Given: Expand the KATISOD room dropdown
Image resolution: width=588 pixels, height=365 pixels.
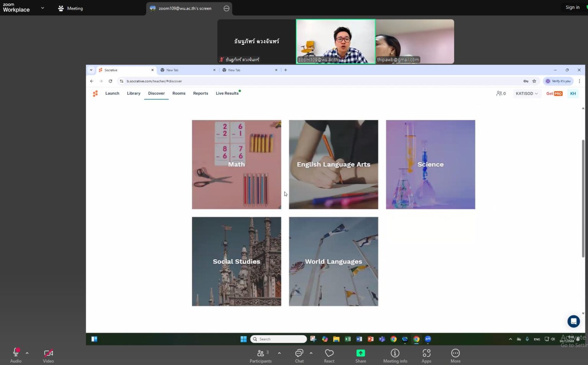Looking at the screenshot, I should point(526,94).
